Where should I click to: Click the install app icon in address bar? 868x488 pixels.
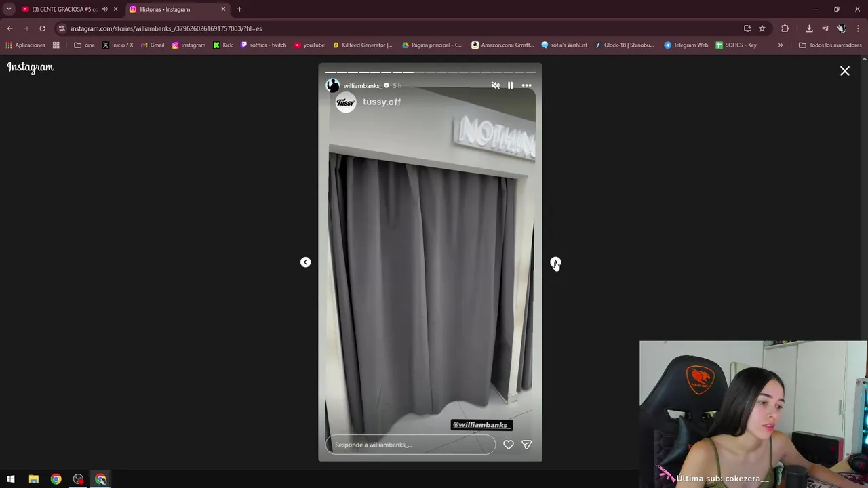[x=747, y=28]
